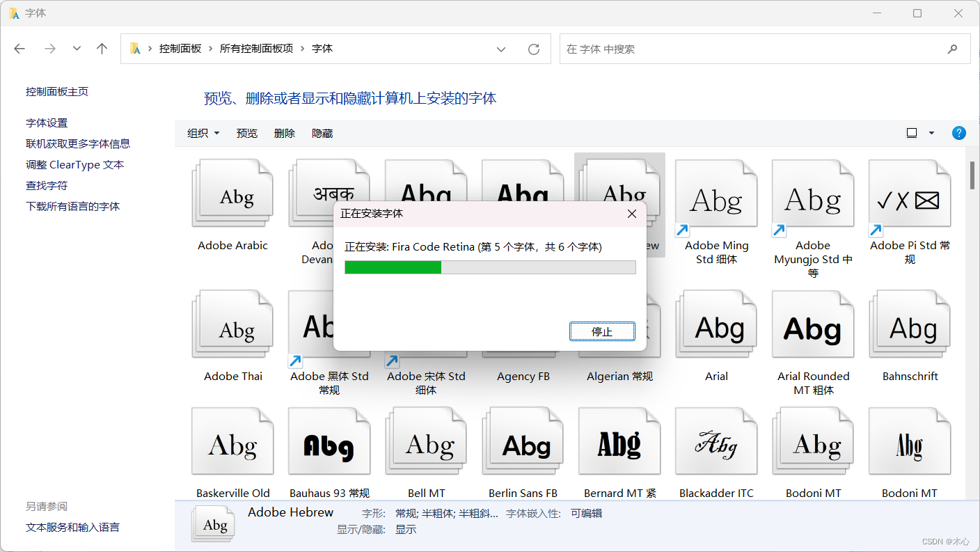Stop the font installation with 停止

(602, 331)
